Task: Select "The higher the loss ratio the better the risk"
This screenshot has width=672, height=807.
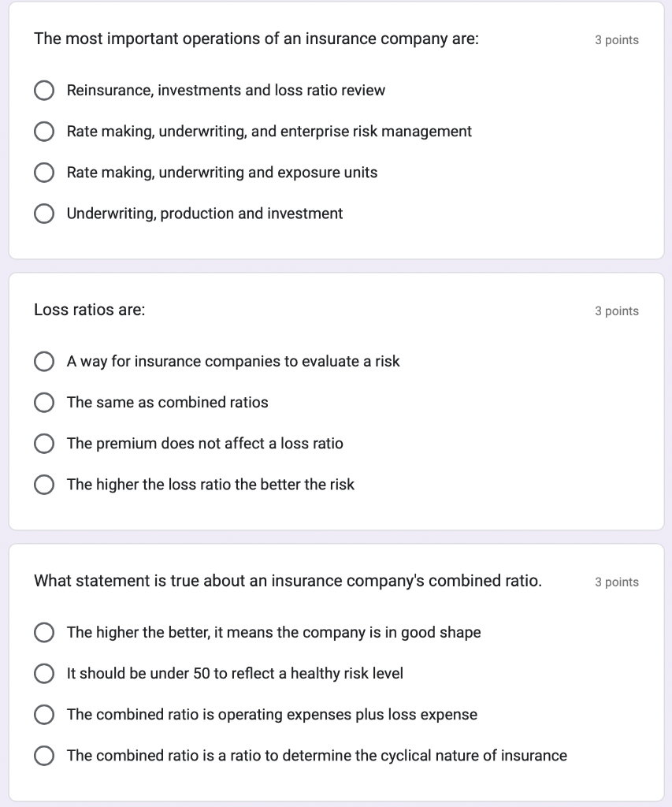Action: click(x=45, y=485)
